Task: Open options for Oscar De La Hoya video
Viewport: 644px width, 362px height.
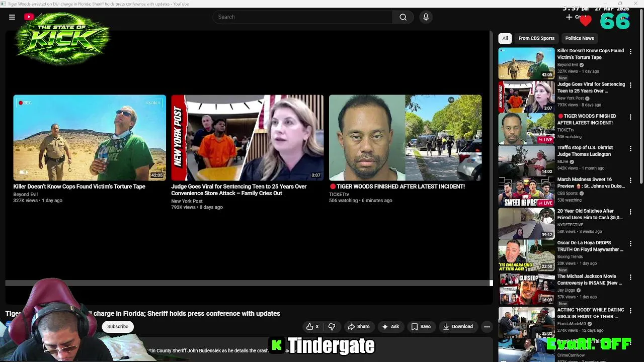Action: (x=630, y=243)
